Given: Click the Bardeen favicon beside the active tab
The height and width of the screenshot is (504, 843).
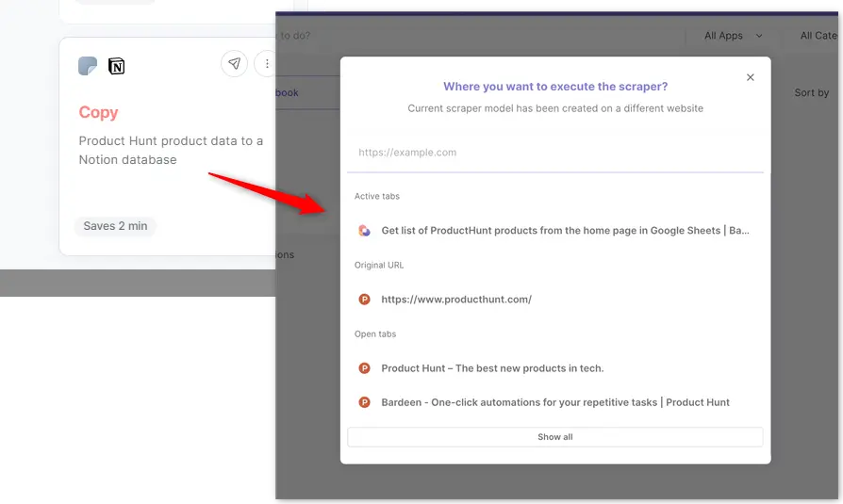Looking at the screenshot, I should 364,231.
